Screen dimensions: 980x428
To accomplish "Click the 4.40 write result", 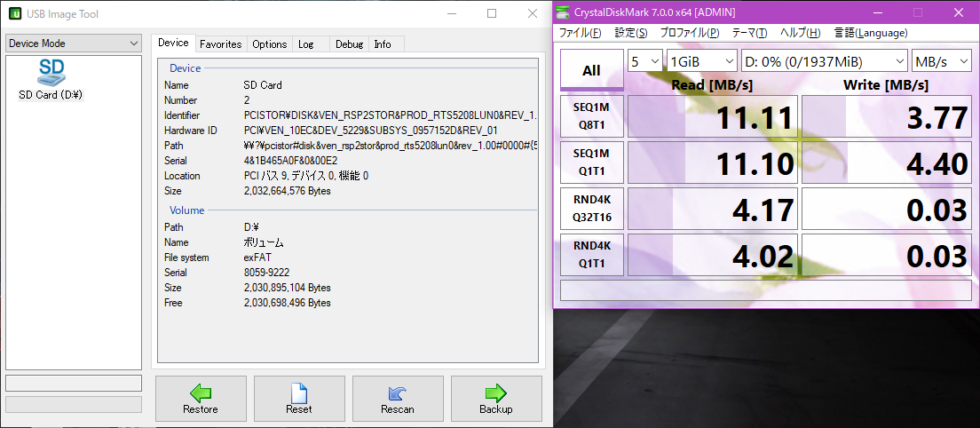I will pyautogui.click(x=888, y=162).
